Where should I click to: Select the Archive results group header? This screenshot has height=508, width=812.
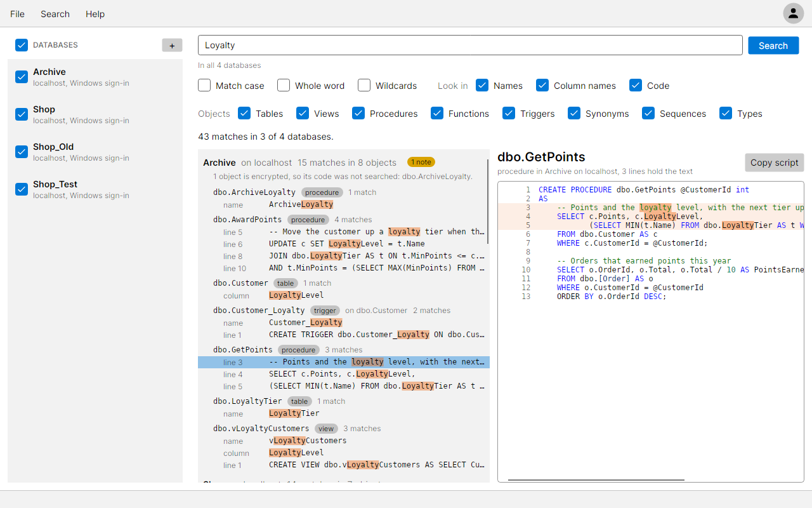[x=344, y=163]
